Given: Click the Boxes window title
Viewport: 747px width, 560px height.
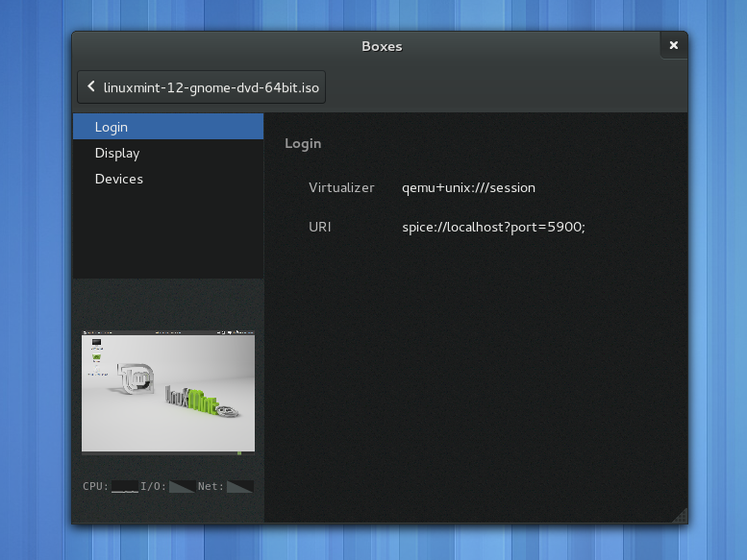Looking at the screenshot, I should [382, 46].
